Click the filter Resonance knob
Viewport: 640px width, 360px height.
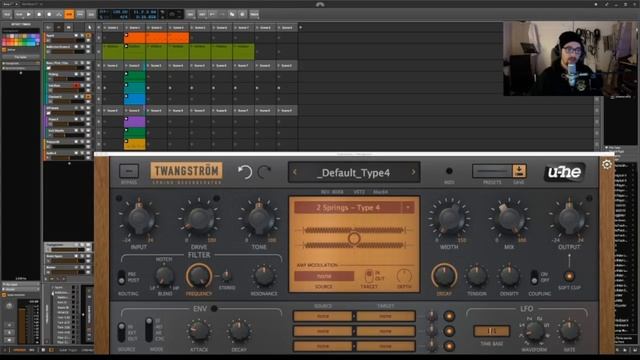[x=264, y=276]
